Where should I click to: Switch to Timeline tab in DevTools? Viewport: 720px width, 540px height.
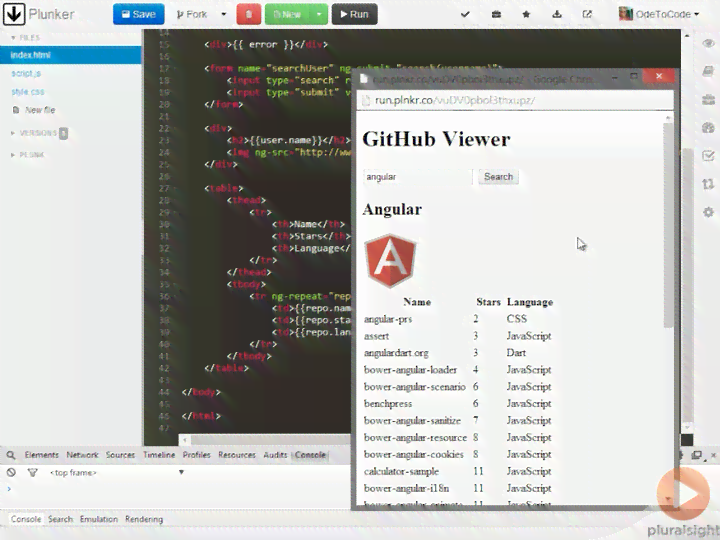click(x=159, y=455)
